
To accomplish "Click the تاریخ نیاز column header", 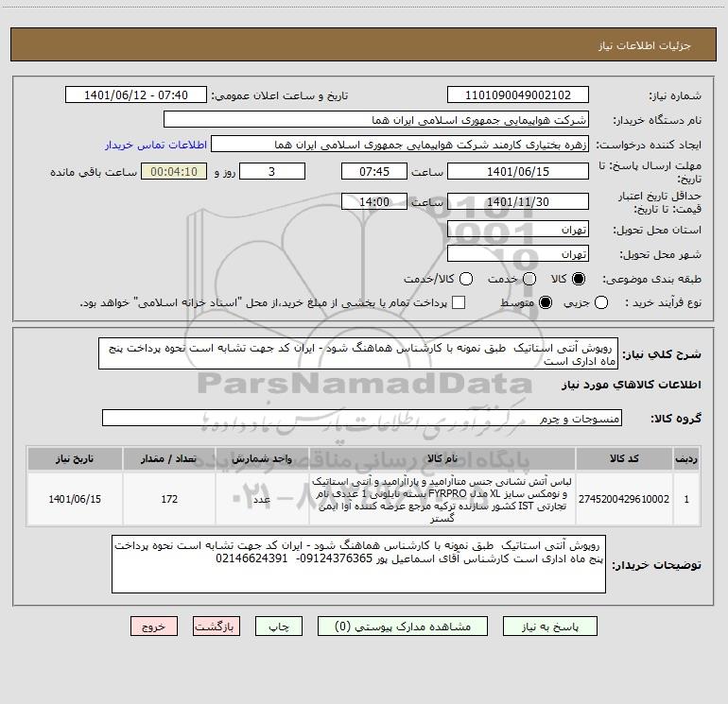I will coord(75,458).
